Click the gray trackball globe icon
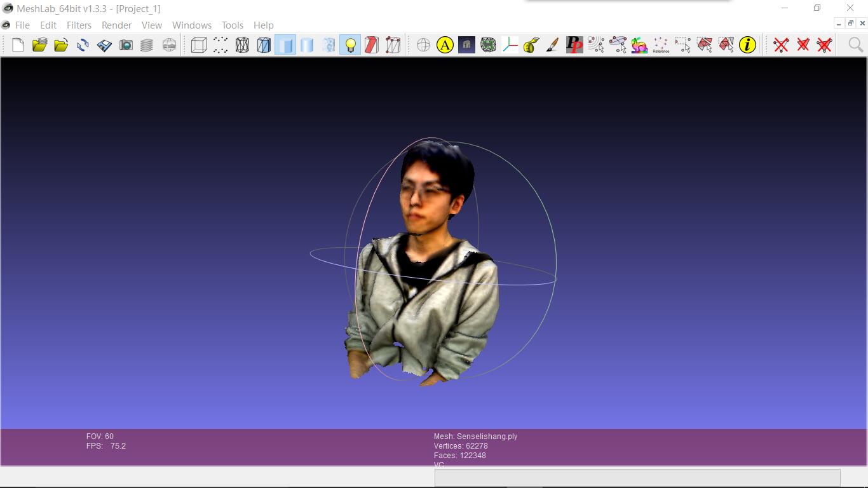Image resolution: width=868 pixels, height=488 pixels. tap(423, 44)
